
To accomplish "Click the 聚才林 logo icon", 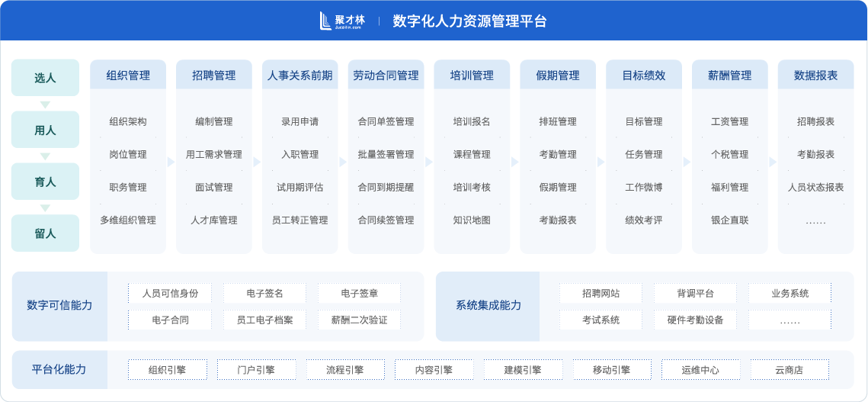I will tap(326, 21).
